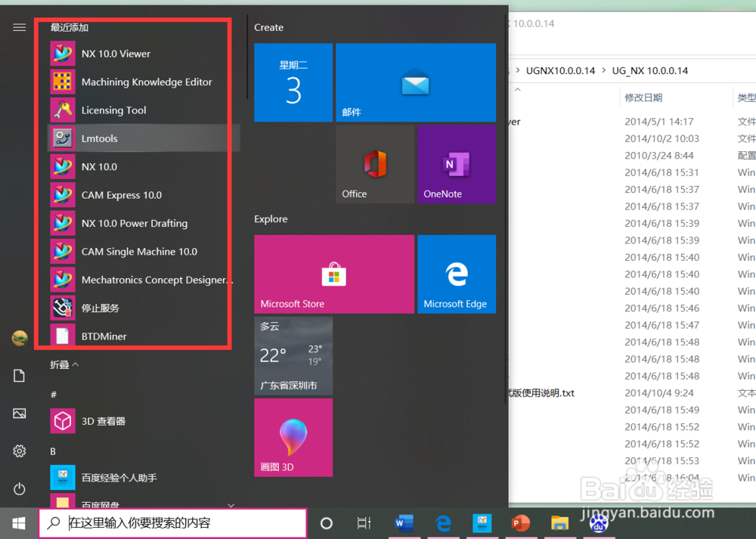
Task: Launch NX 10.0 Power Drafting
Action: tap(144, 223)
